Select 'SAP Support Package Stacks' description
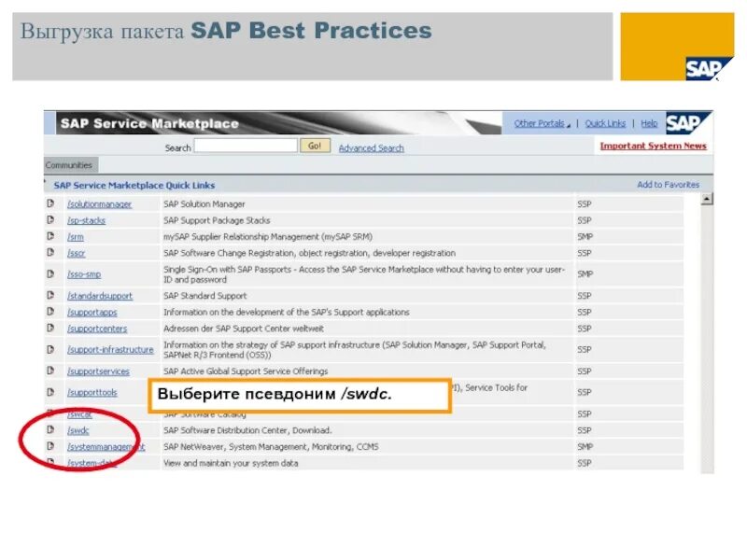The width and height of the screenshot is (747, 560). [x=217, y=220]
